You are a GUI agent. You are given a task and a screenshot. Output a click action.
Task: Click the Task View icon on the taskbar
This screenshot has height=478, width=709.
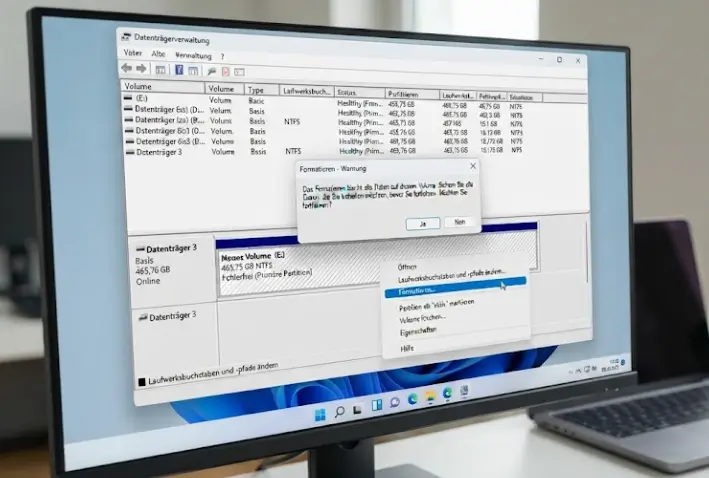pos(357,409)
